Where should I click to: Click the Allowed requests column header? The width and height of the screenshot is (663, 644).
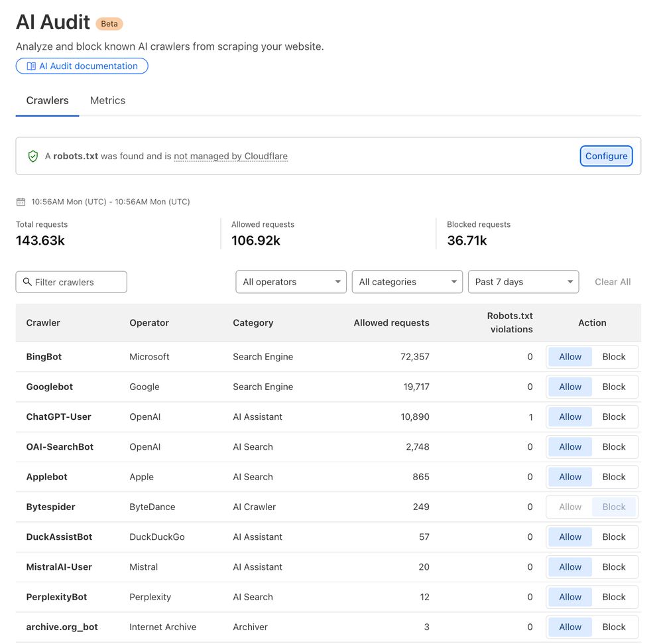coord(392,323)
